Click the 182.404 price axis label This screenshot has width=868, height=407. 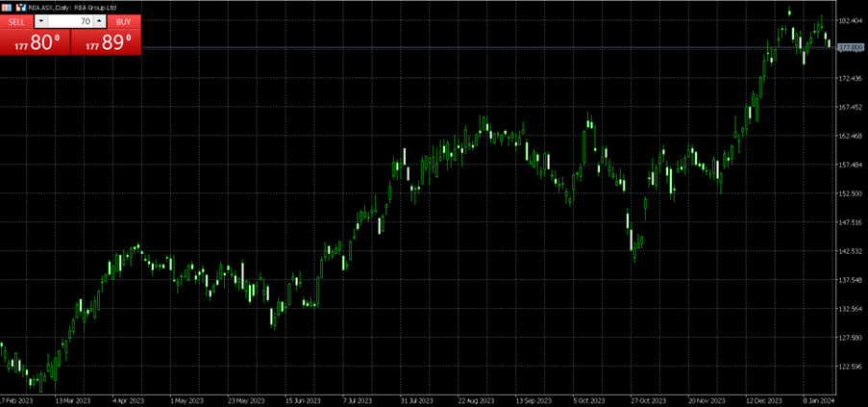(851, 20)
